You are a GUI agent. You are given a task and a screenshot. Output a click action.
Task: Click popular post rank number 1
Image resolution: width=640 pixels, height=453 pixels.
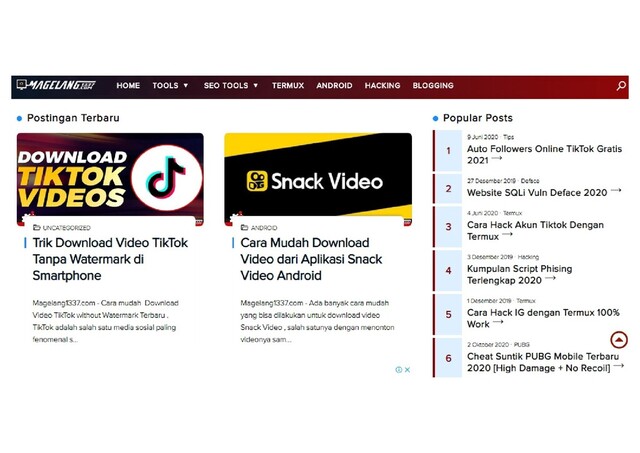coord(448,151)
